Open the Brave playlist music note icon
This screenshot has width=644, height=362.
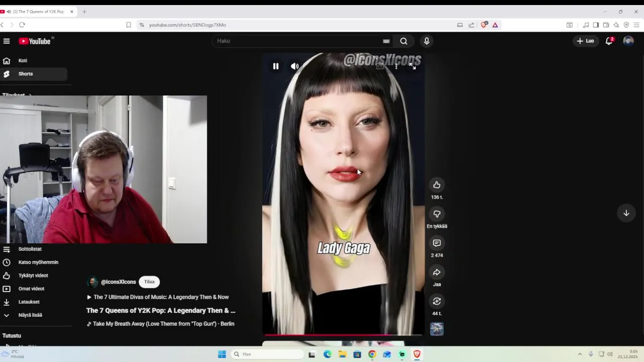(586, 25)
